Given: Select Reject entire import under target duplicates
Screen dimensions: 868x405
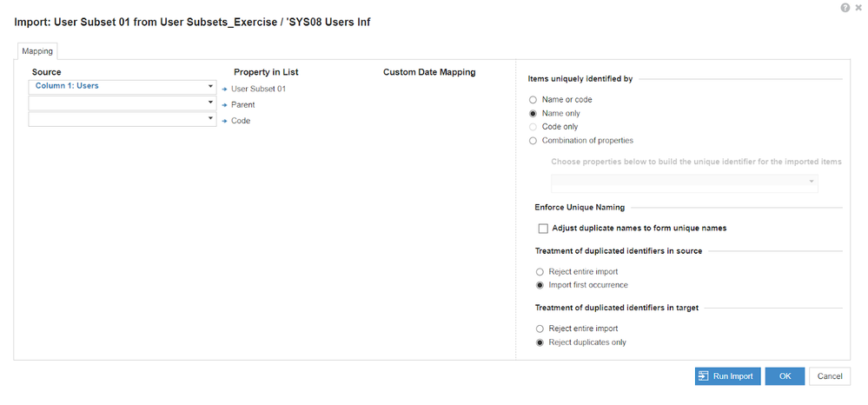Looking at the screenshot, I should [x=540, y=329].
